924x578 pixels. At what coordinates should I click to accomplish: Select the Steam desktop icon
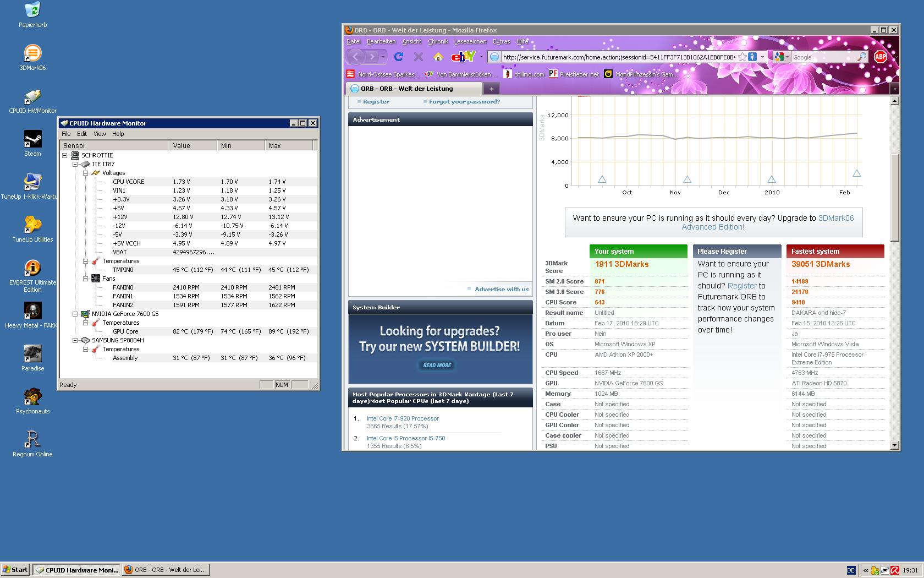point(32,144)
